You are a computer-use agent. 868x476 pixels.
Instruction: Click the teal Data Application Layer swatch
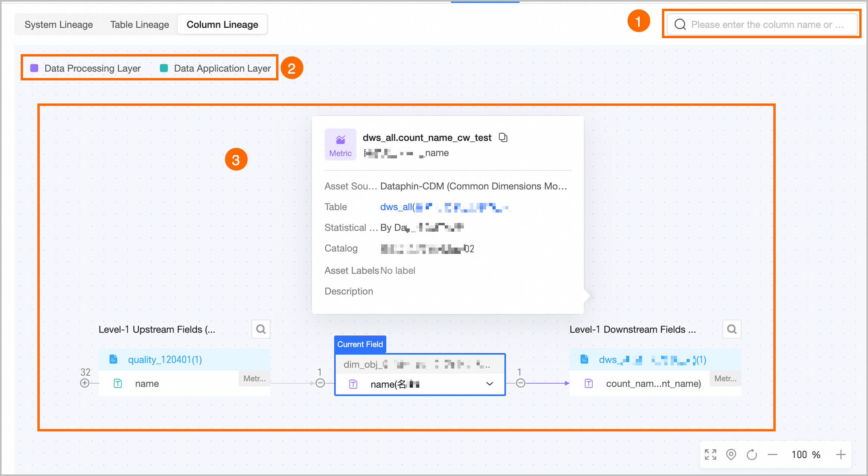164,68
